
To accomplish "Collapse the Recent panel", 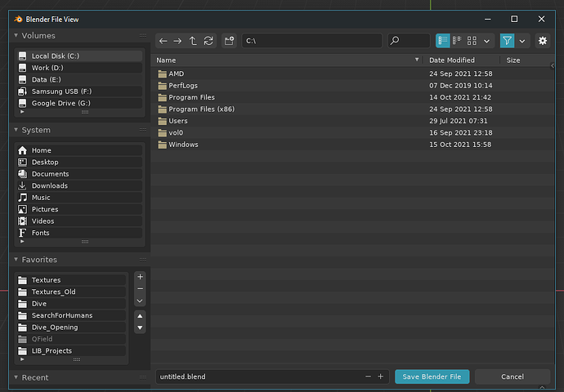I will 16,377.
